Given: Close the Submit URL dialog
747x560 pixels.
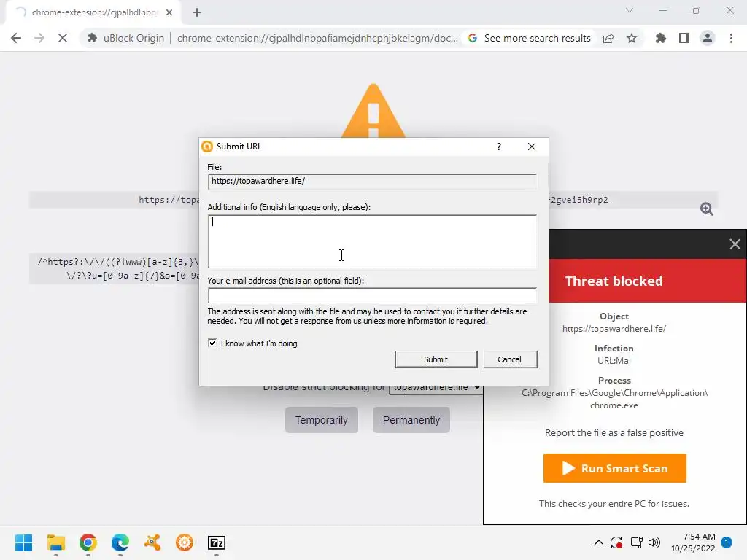Looking at the screenshot, I should click(x=532, y=147).
